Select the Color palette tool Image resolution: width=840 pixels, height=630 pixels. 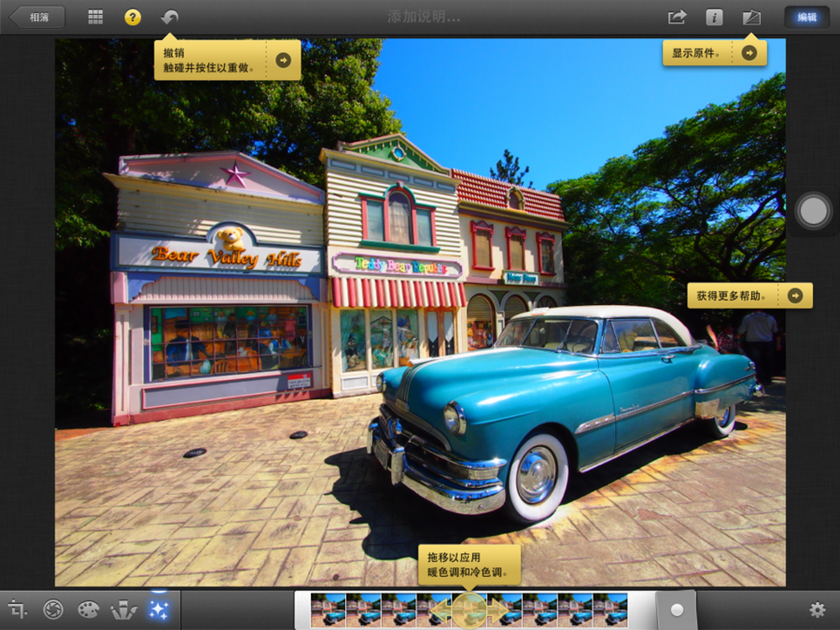coord(88,609)
